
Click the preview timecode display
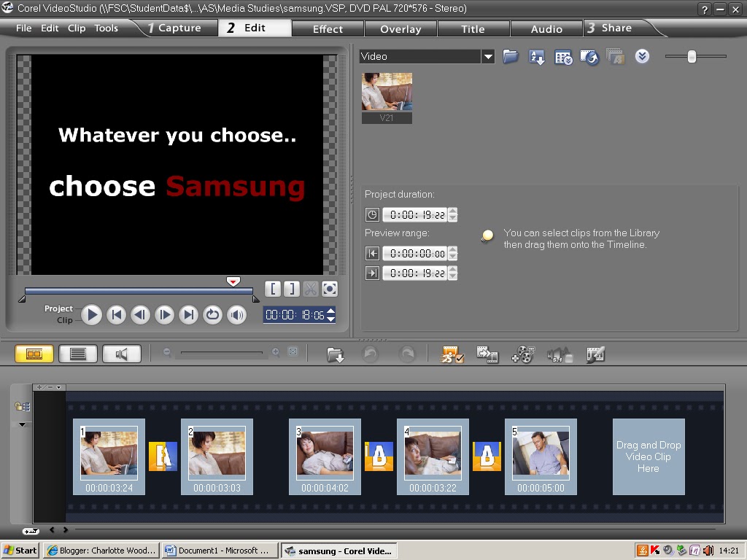[295, 315]
